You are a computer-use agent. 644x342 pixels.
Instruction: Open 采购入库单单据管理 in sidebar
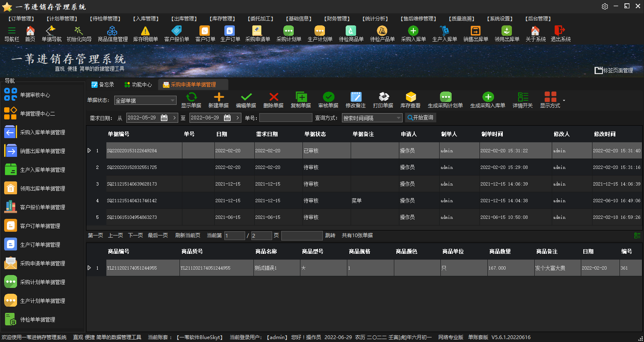pyautogui.click(x=35, y=132)
